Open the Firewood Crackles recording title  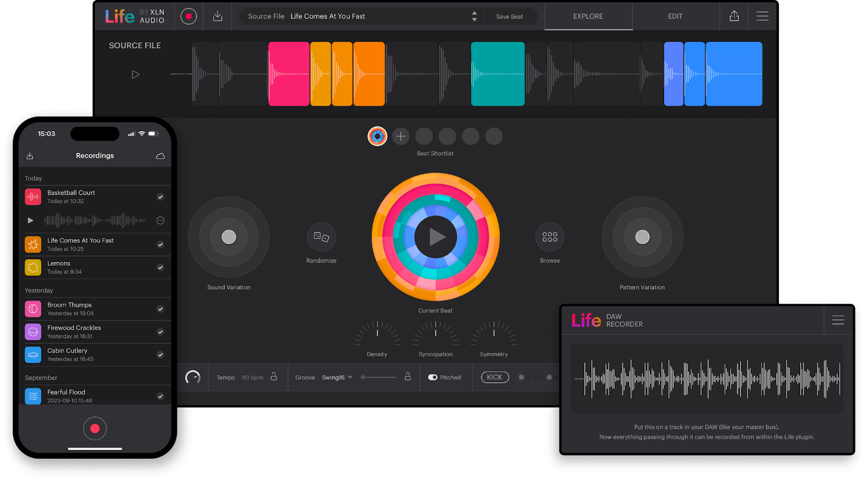point(74,327)
